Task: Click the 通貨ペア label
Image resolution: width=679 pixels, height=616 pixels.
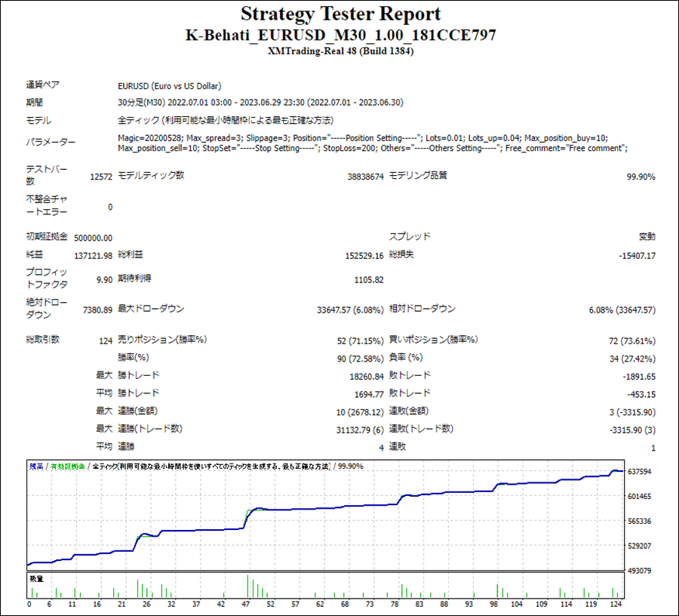Action: coord(42,85)
